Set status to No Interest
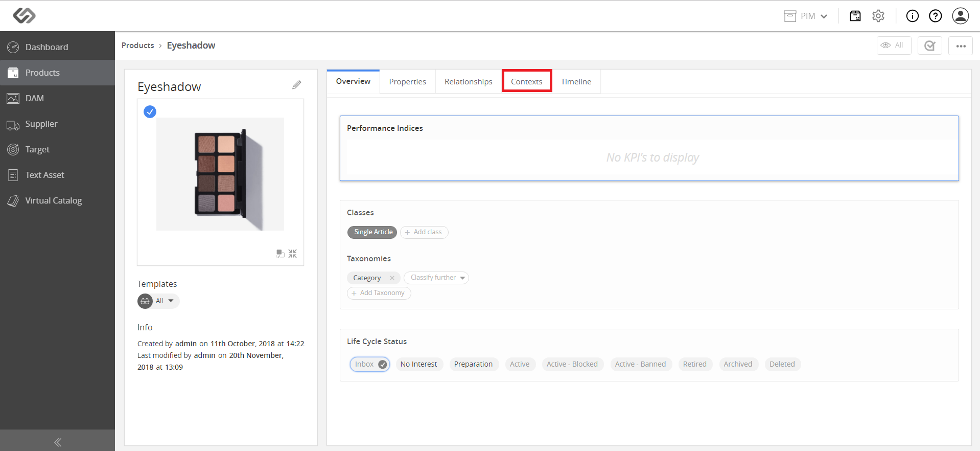Image resolution: width=980 pixels, height=451 pixels. tap(419, 364)
